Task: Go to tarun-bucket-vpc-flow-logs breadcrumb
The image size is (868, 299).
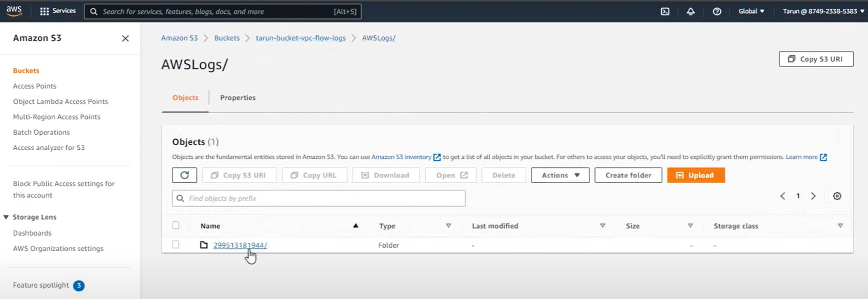Action: pos(301,38)
